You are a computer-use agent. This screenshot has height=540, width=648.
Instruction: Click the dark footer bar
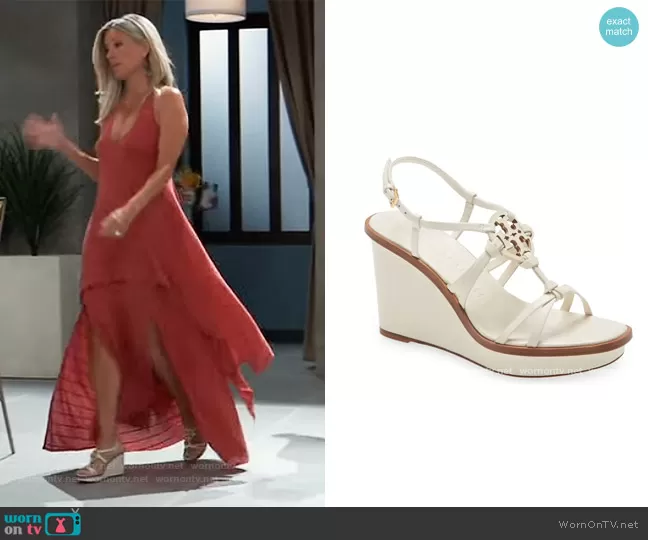[x=324, y=523]
